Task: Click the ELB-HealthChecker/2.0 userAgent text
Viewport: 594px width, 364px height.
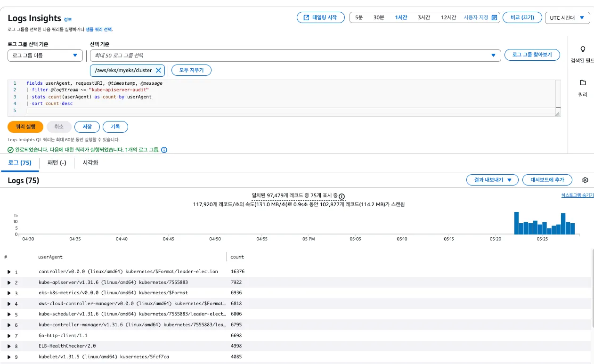Action: coord(67,347)
